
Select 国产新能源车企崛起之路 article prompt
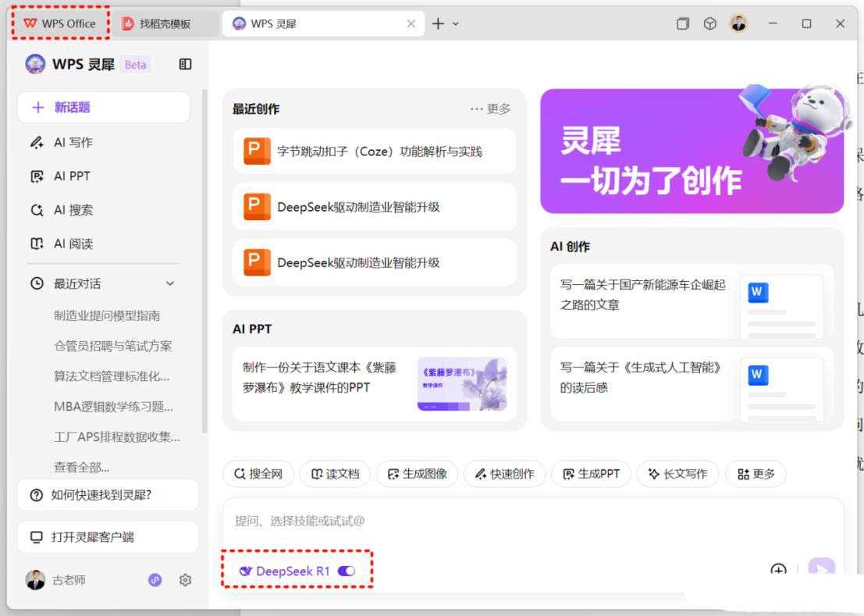[x=692, y=301]
